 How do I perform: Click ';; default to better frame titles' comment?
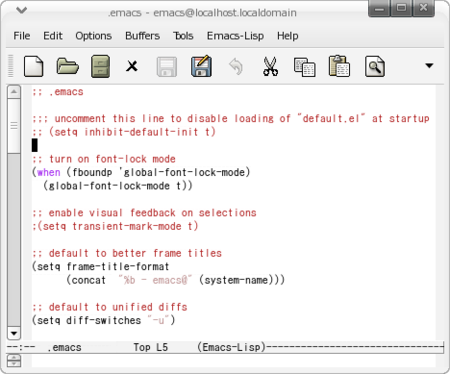(x=127, y=253)
